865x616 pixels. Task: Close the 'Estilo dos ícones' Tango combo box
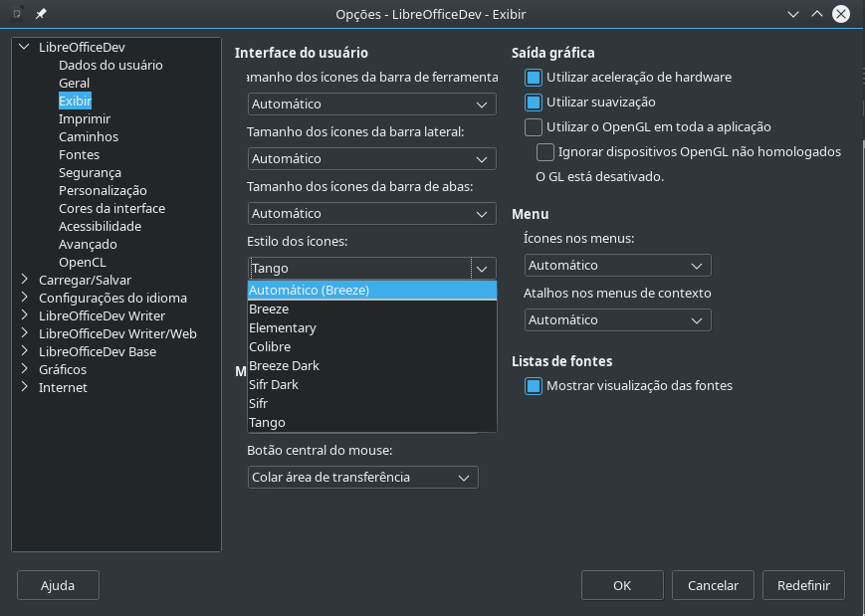point(372,268)
